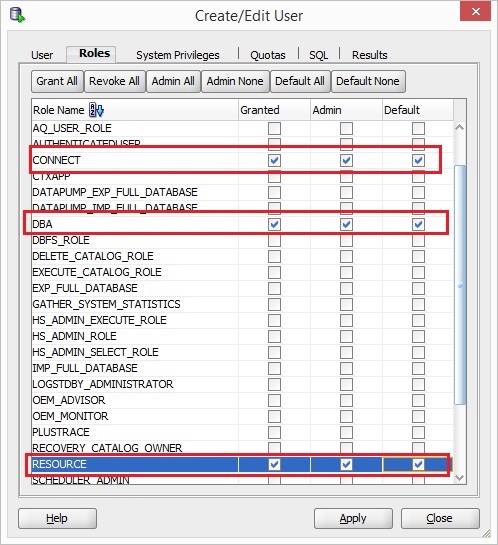Click the Default None button

(x=368, y=81)
